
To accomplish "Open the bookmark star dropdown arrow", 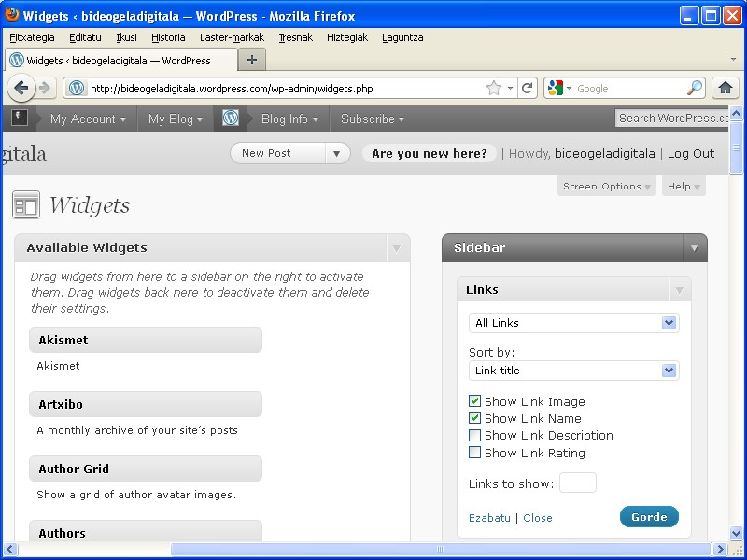I will [x=510, y=88].
